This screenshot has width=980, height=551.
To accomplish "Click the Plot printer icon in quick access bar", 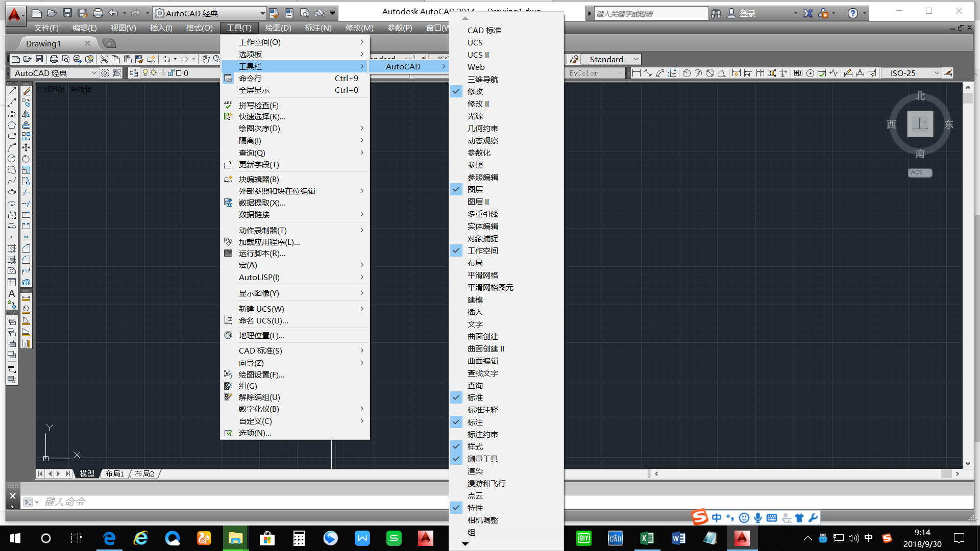I will pyautogui.click(x=98, y=13).
